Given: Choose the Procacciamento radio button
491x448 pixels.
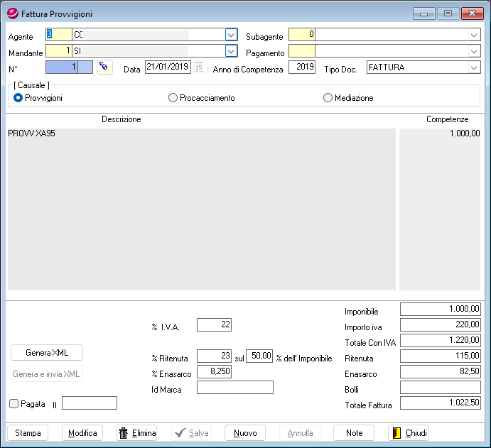Looking at the screenshot, I should pos(173,98).
